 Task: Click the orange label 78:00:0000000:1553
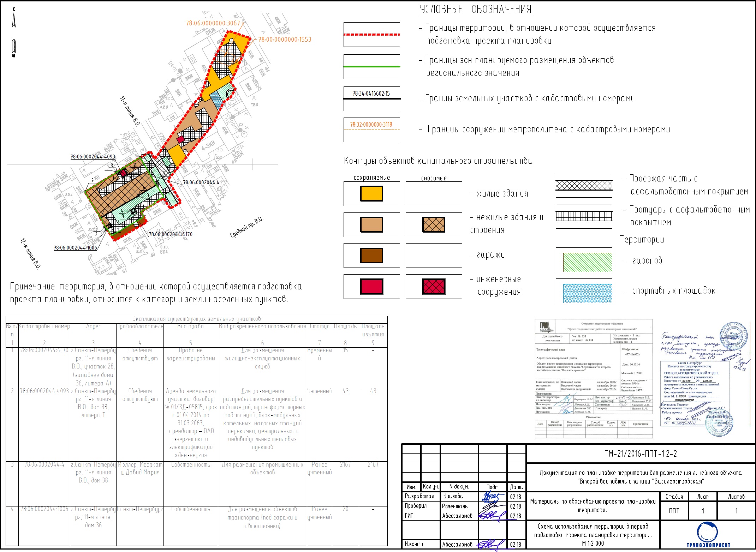(x=285, y=40)
